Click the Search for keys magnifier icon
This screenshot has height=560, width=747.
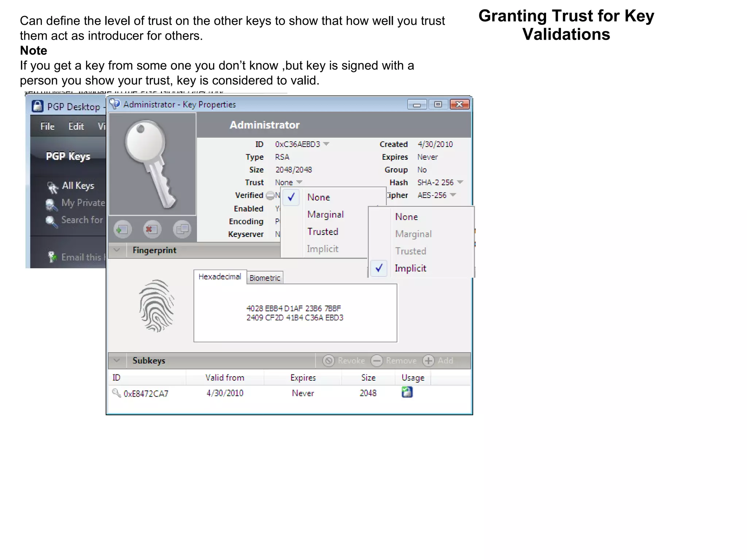pyautogui.click(x=51, y=222)
